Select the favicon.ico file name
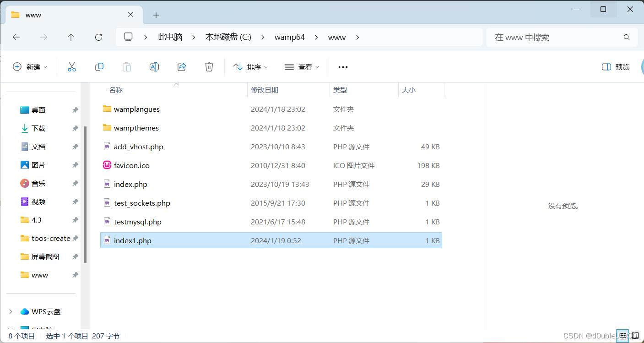The image size is (644, 343). (x=132, y=165)
